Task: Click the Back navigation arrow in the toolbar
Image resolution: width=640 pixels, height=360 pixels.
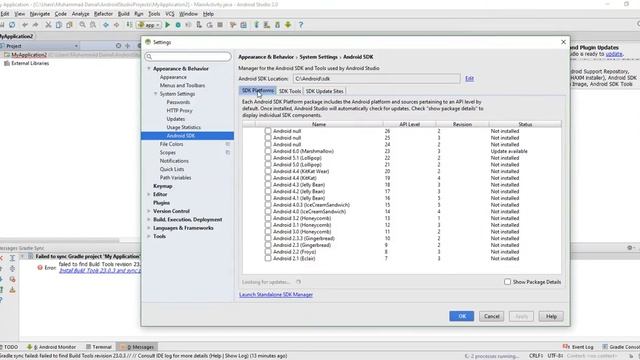Action: (x=106, y=25)
